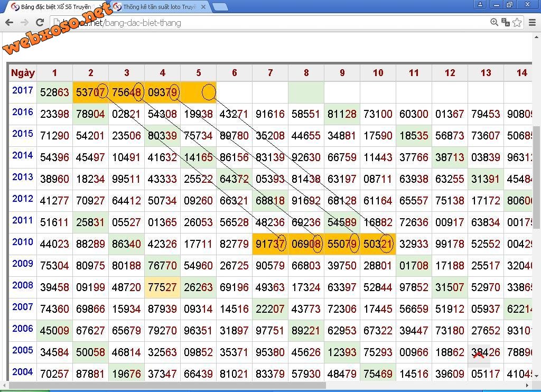This screenshot has width=541, height=392.
Task: Click highlighted cell 50321 in 2010 row
Action: tap(378, 244)
